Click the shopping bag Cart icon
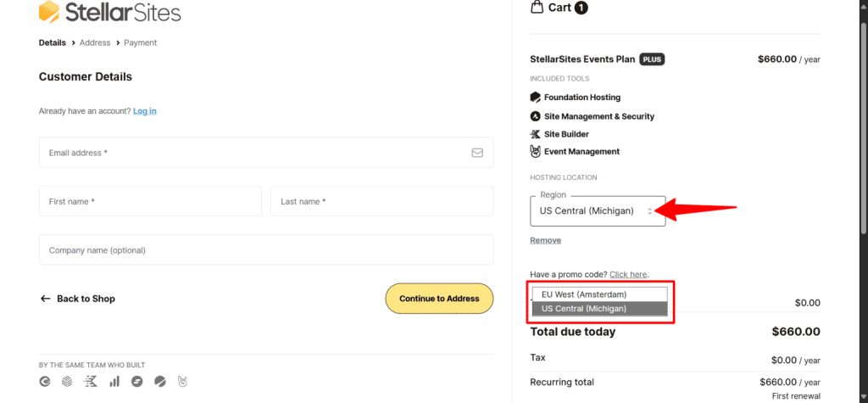This screenshot has width=868, height=403. [537, 7]
